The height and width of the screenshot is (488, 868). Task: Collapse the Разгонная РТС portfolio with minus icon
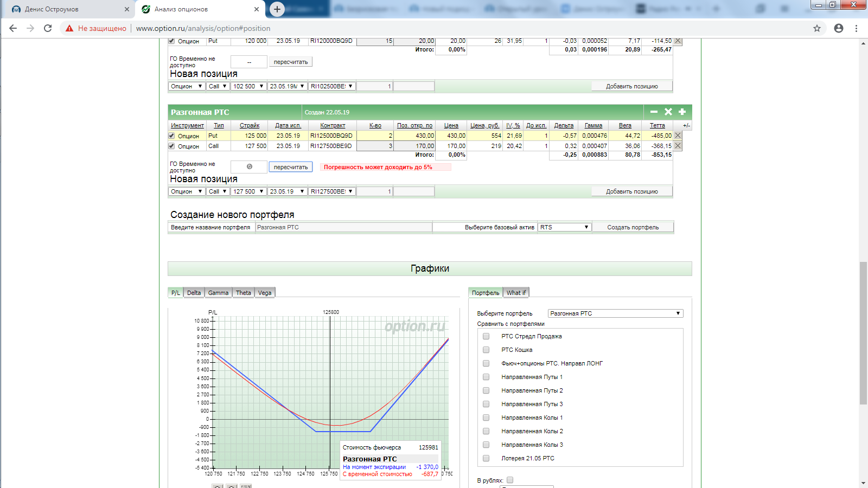point(654,112)
